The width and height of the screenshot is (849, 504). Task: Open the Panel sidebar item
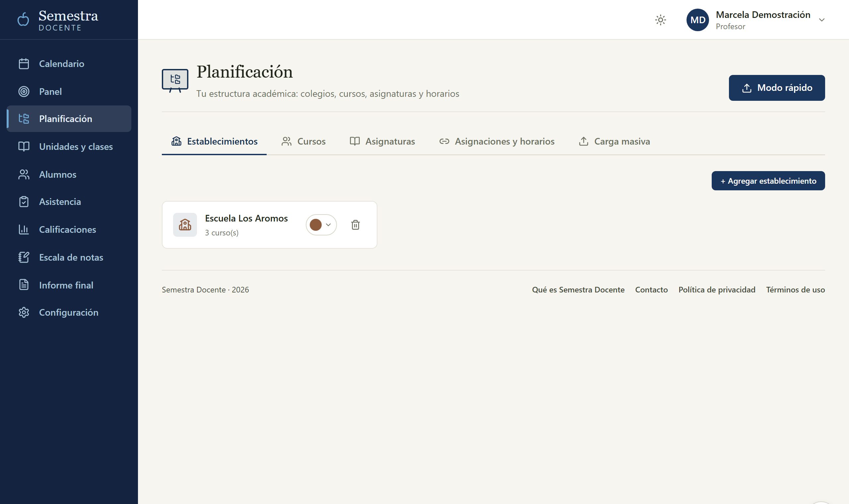click(69, 92)
